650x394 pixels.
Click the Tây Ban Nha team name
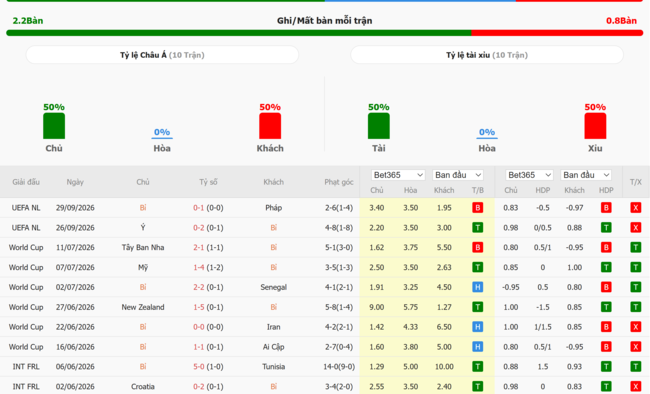tap(143, 248)
